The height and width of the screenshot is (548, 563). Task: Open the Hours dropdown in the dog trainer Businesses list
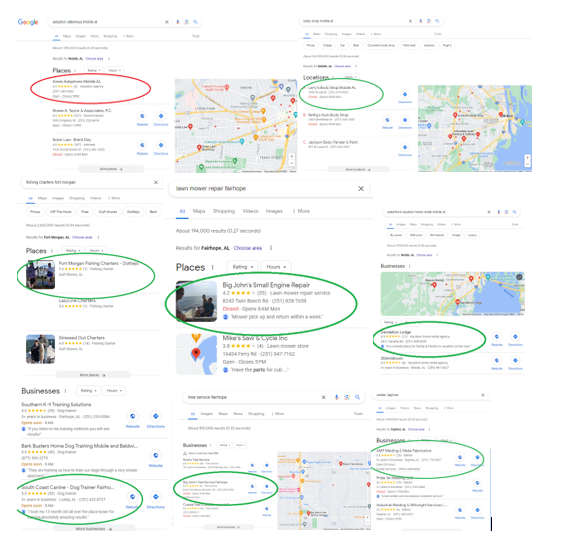(114, 391)
